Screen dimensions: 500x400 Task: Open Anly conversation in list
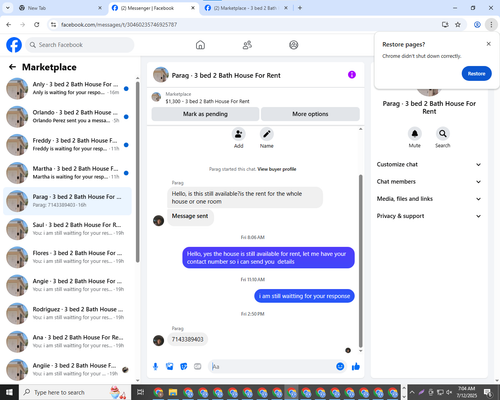(68, 89)
